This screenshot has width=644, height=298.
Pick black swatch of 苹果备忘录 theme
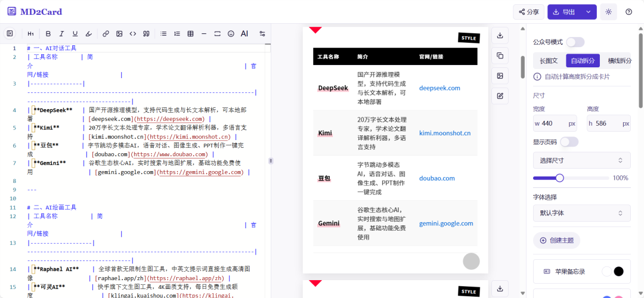click(x=618, y=271)
